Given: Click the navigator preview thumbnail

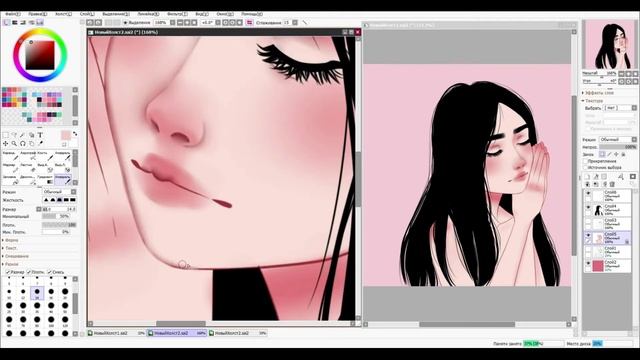Looking at the screenshot, I should click(x=609, y=44).
